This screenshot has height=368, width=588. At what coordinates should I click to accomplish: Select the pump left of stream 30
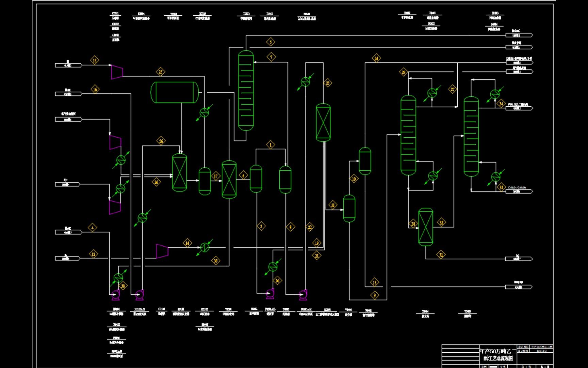270,294
